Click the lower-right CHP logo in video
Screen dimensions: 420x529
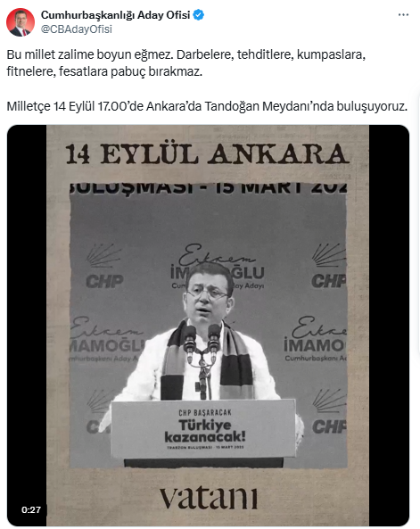click(329, 411)
